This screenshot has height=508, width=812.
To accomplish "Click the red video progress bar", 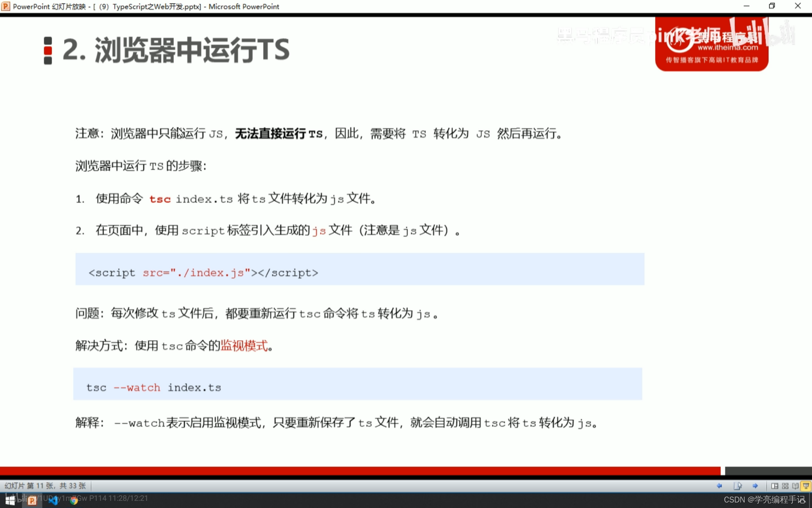I will 359,471.
